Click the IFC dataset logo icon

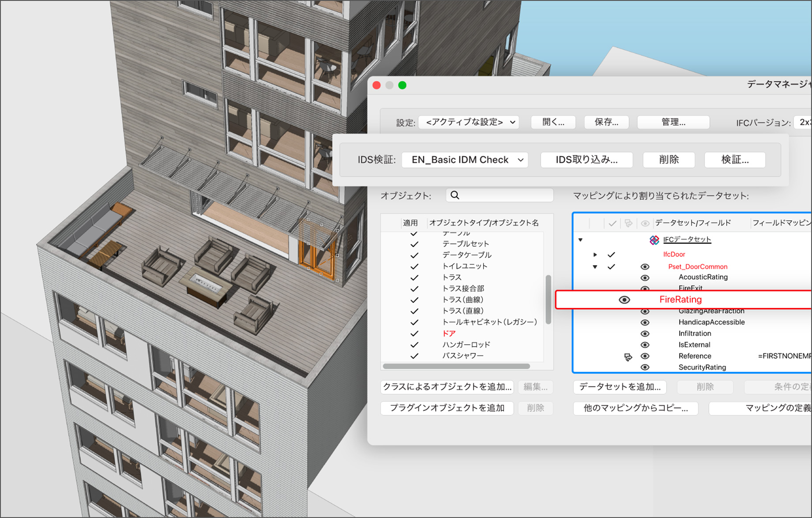coord(654,240)
